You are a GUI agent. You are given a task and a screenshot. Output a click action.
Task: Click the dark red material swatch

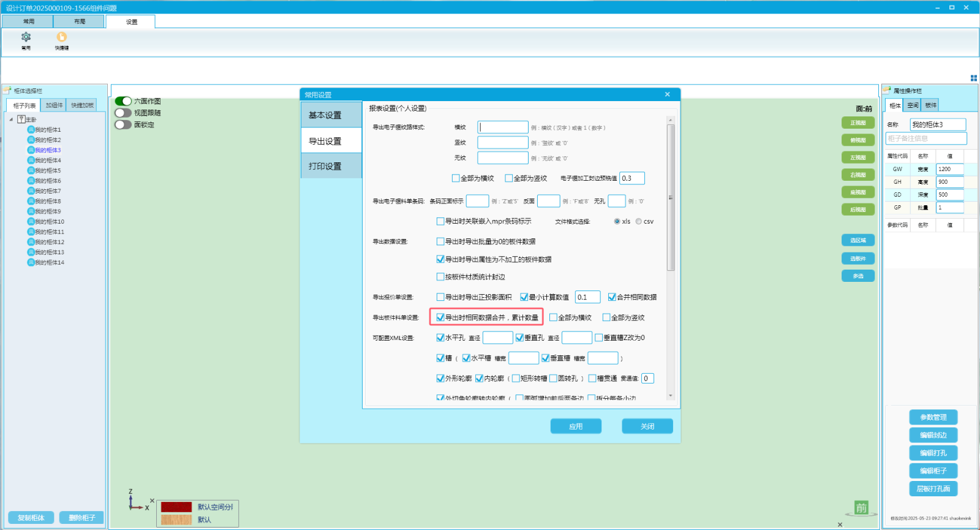pyautogui.click(x=176, y=507)
